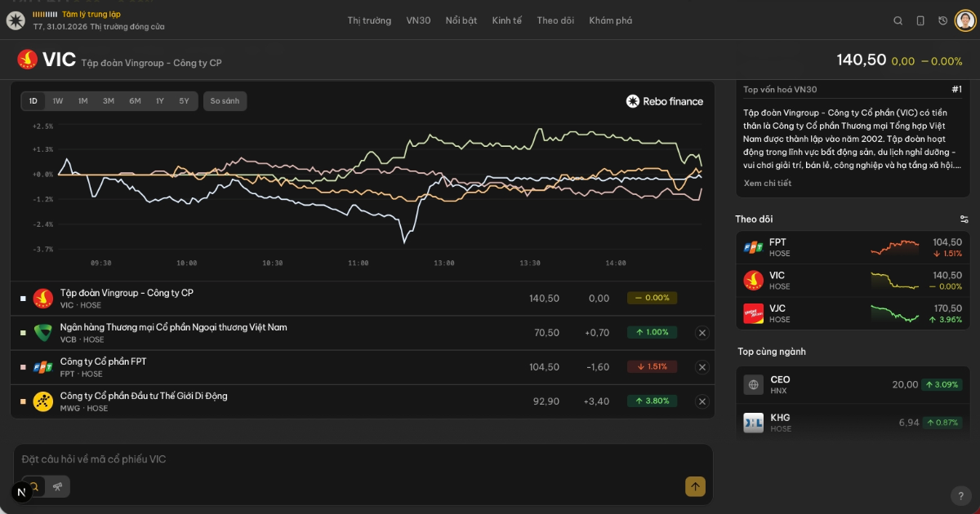Remove VCB from the comparison list
Image resolution: width=980 pixels, height=514 pixels.
point(702,333)
